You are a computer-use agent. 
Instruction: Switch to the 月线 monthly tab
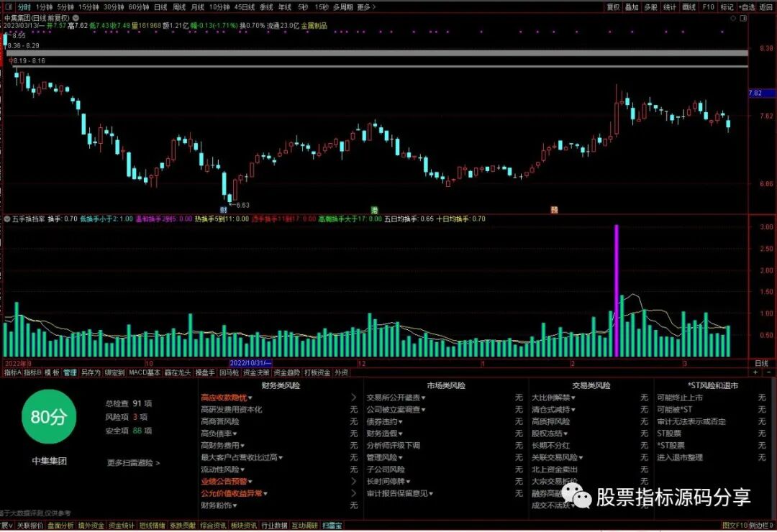click(x=197, y=7)
